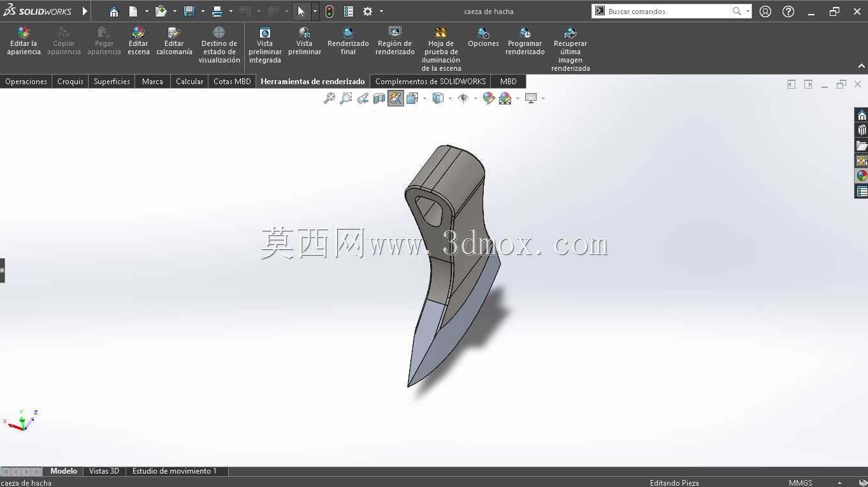Screen dimensions: 868x487
Task: Click the Apply Scene icon in view toolbar
Action: [505, 98]
